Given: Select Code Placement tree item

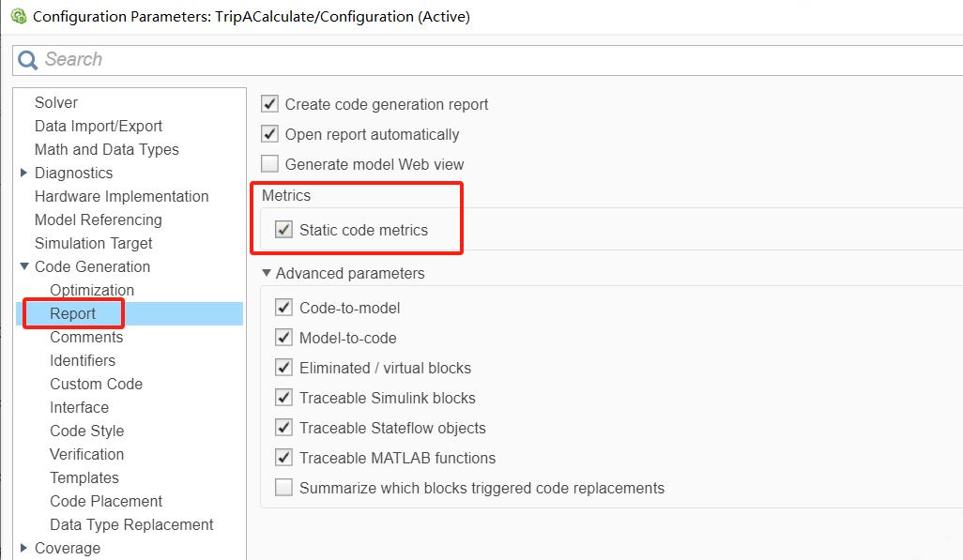Looking at the screenshot, I should tap(106, 501).
